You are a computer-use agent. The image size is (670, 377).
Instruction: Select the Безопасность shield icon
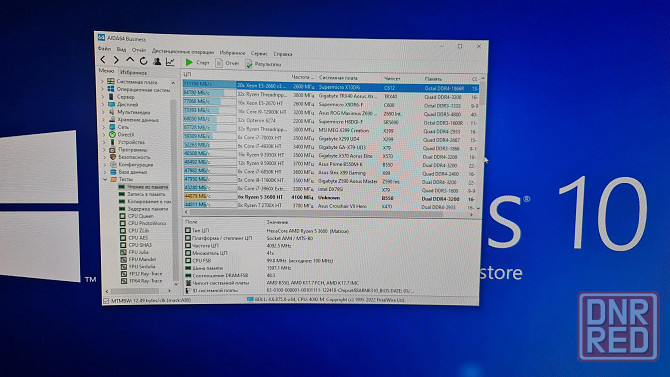(x=113, y=157)
